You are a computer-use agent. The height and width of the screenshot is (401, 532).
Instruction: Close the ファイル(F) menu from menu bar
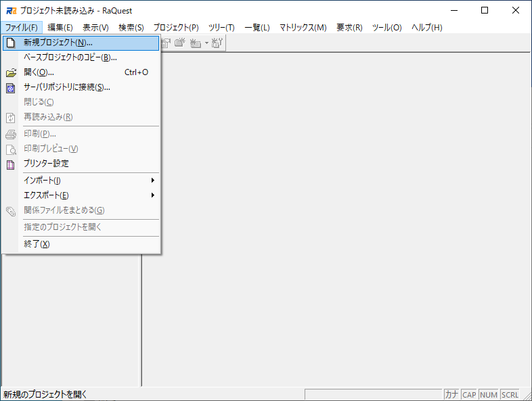coord(22,28)
